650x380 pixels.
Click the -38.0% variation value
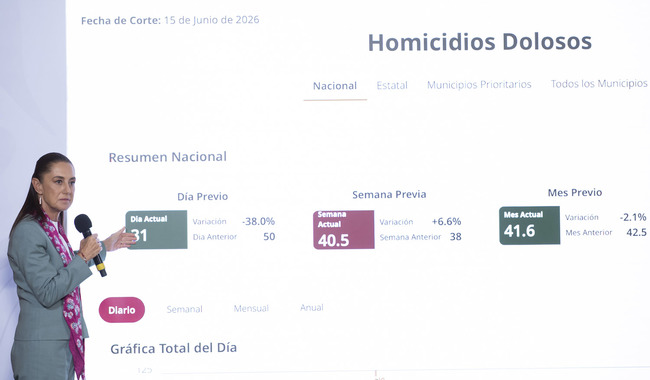click(259, 221)
